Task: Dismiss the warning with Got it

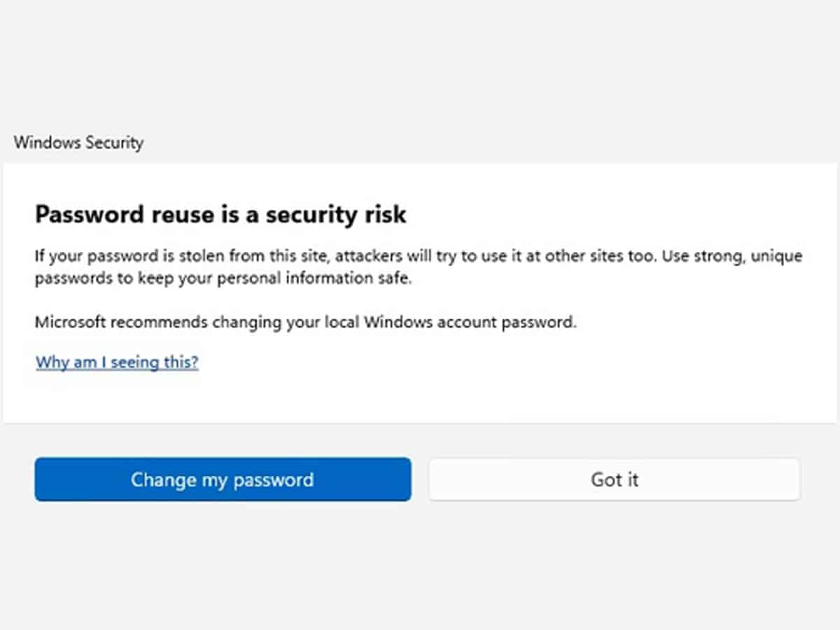Action: 614,479
